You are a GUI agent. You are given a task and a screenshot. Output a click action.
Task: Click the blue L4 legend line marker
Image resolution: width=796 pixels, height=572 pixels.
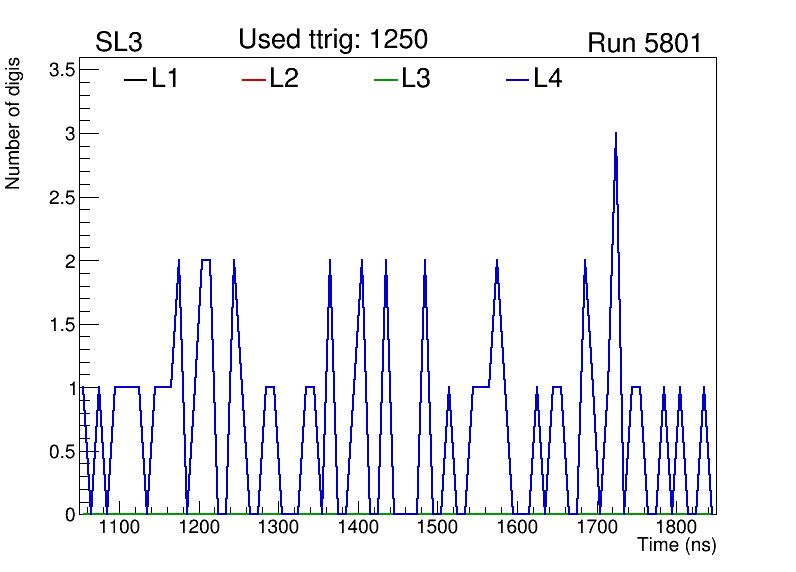[x=517, y=81]
